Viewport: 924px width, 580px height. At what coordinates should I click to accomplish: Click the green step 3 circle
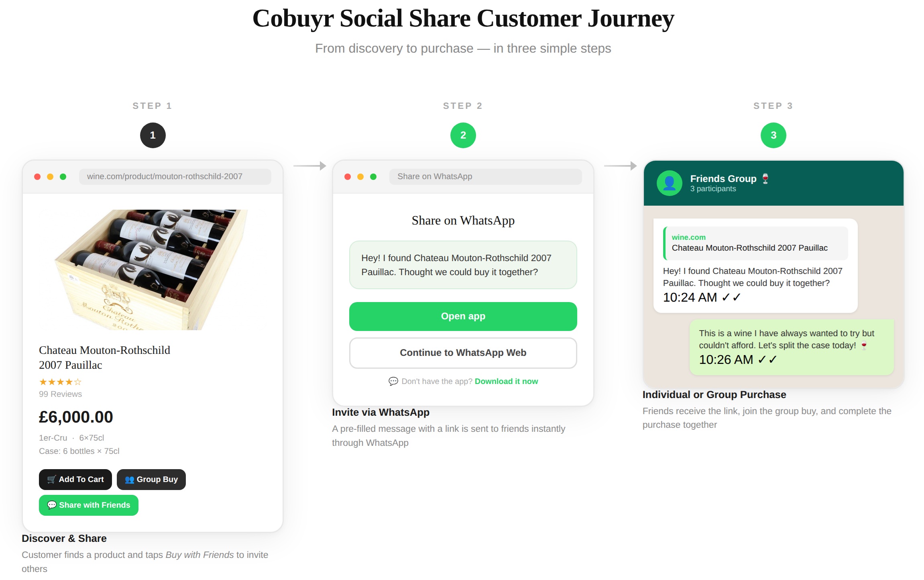point(773,135)
